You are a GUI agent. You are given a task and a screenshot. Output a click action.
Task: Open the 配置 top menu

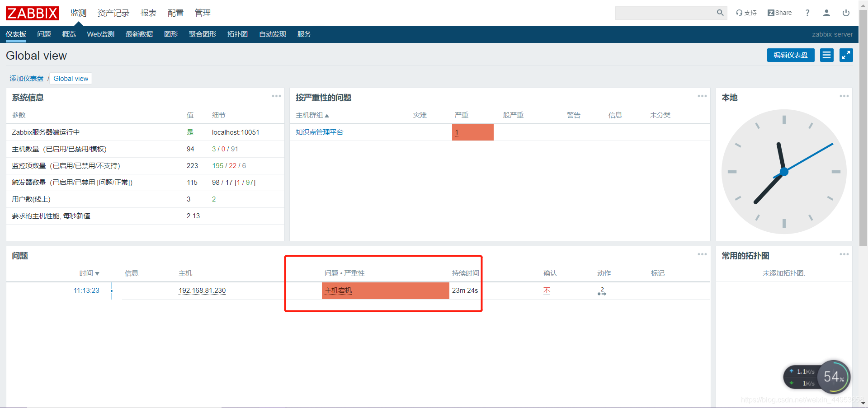[175, 13]
